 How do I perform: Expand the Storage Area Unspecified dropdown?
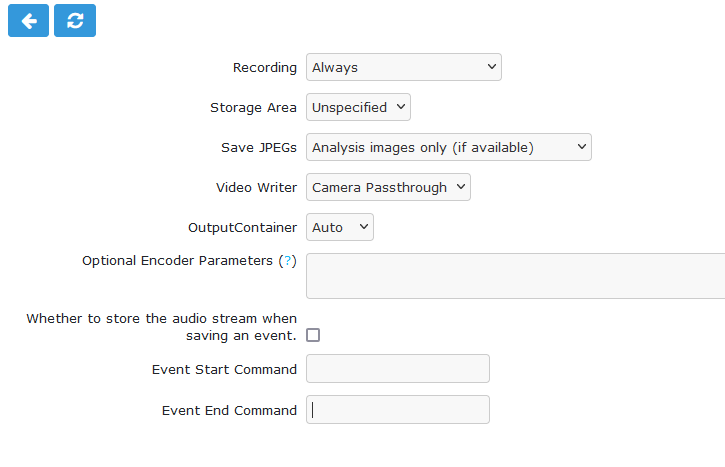(358, 107)
